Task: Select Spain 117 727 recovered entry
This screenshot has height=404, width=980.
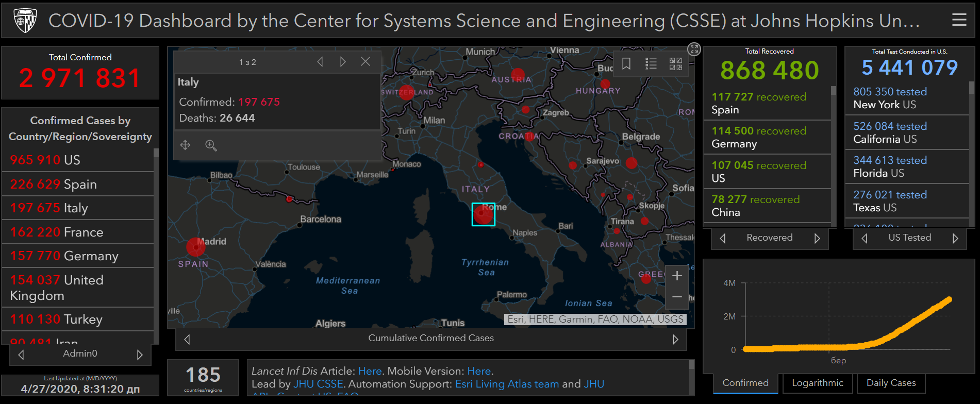Action: [x=767, y=103]
